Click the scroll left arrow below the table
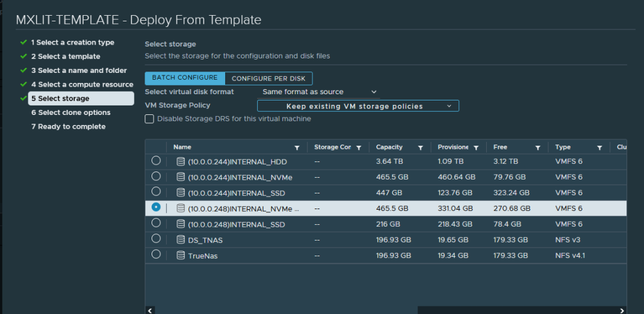 (150, 310)
